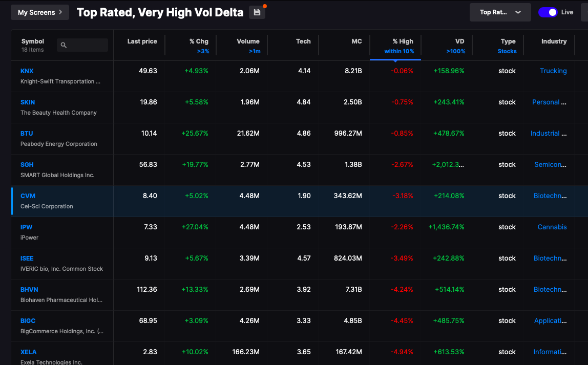Edit the >3% change filter

203,51
